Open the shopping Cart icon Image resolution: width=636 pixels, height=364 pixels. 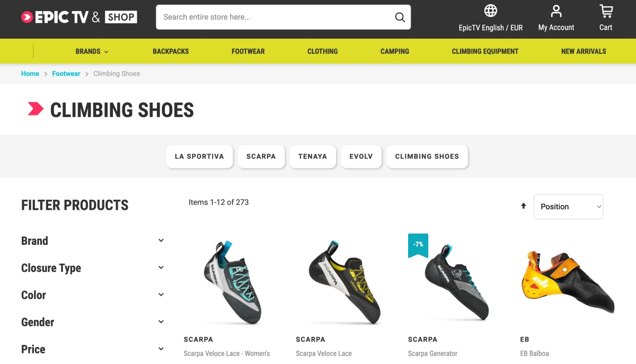coord(606,11)
